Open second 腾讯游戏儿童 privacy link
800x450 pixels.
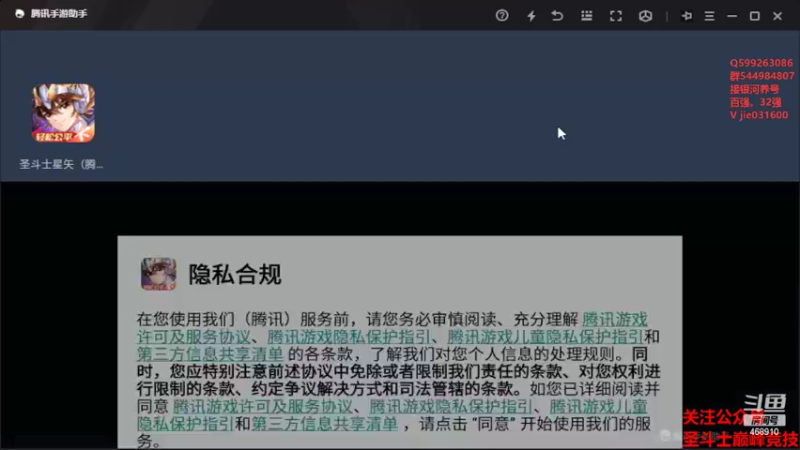[598, 407]
